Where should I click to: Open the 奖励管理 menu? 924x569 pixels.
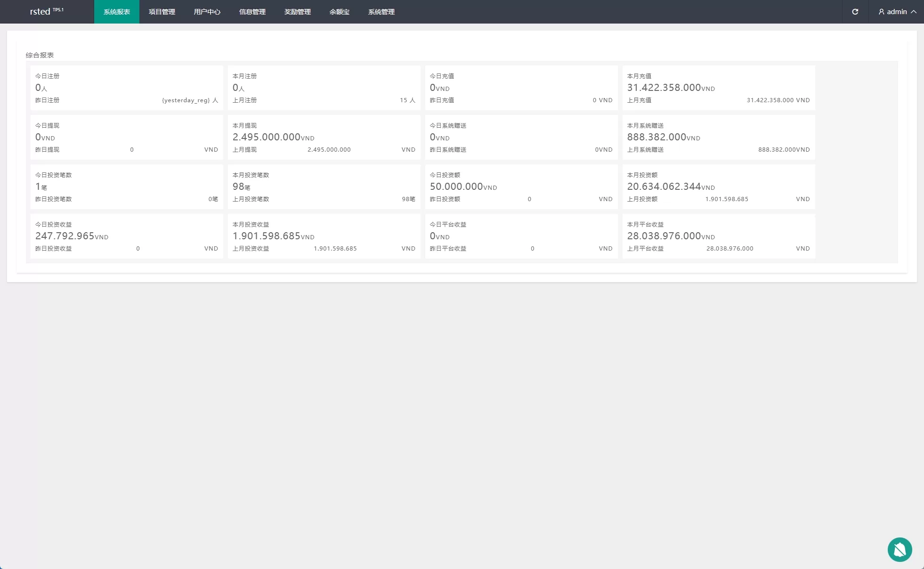(x=298, y=12)
